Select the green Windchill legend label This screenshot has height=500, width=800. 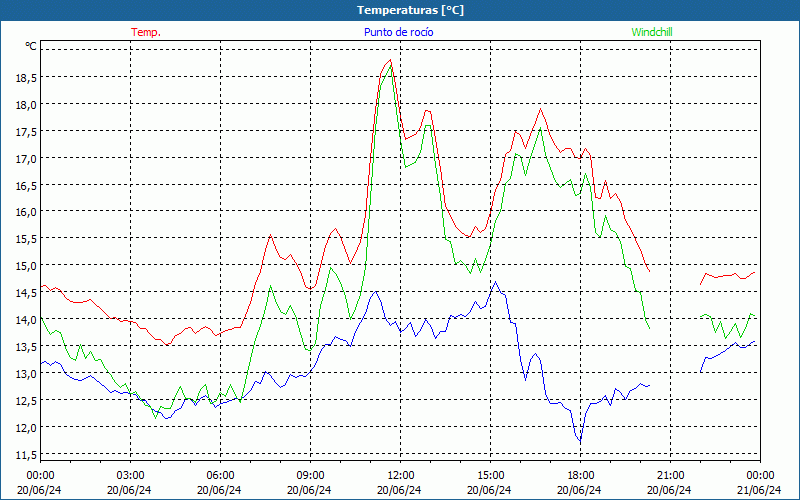pos(652,32)
